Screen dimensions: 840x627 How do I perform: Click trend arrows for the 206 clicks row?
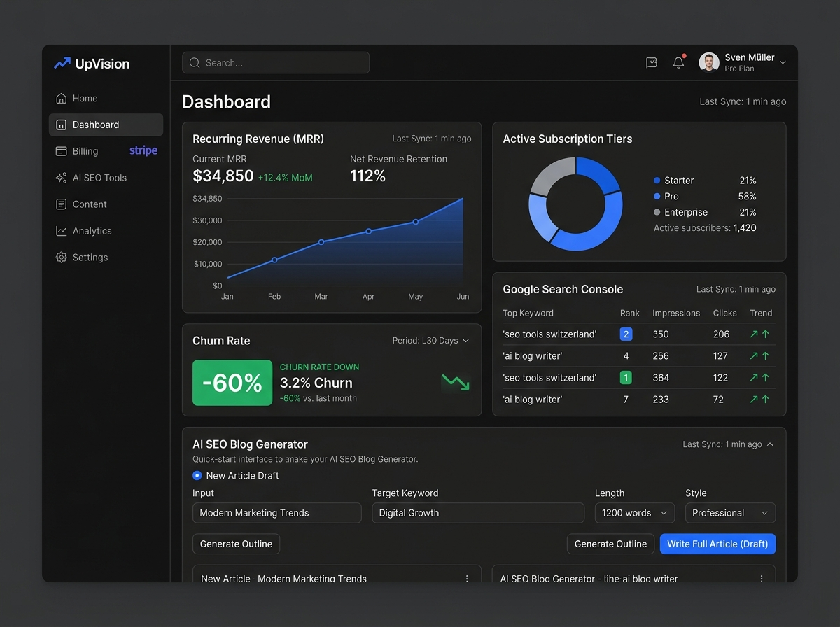click(x=759, y=334)
